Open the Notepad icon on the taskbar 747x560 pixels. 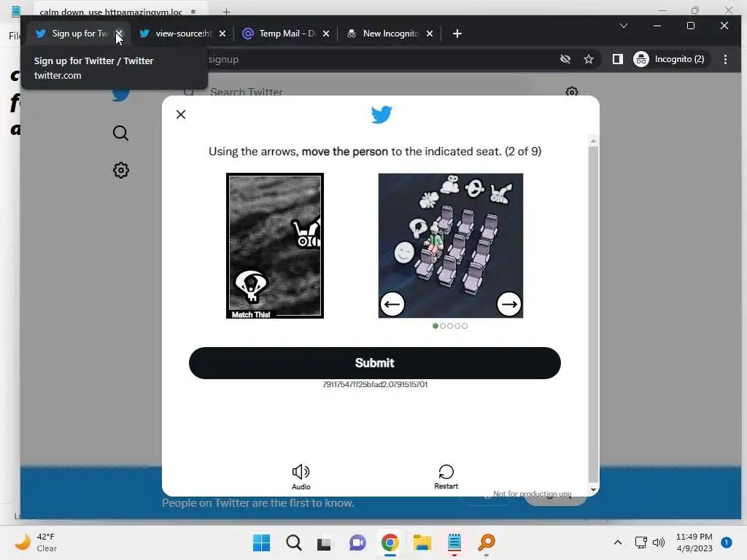pyautogui.click(x=454, y=542)
